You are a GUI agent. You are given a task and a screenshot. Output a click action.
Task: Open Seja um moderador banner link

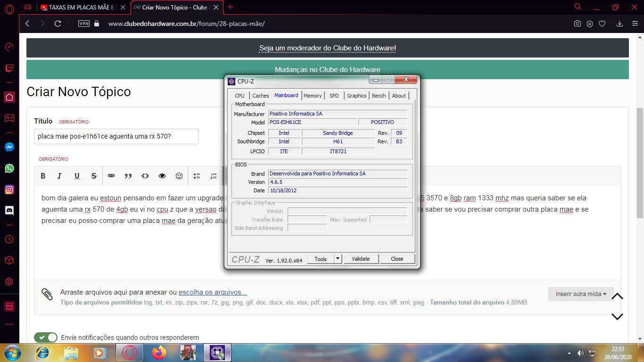(328, 48)
